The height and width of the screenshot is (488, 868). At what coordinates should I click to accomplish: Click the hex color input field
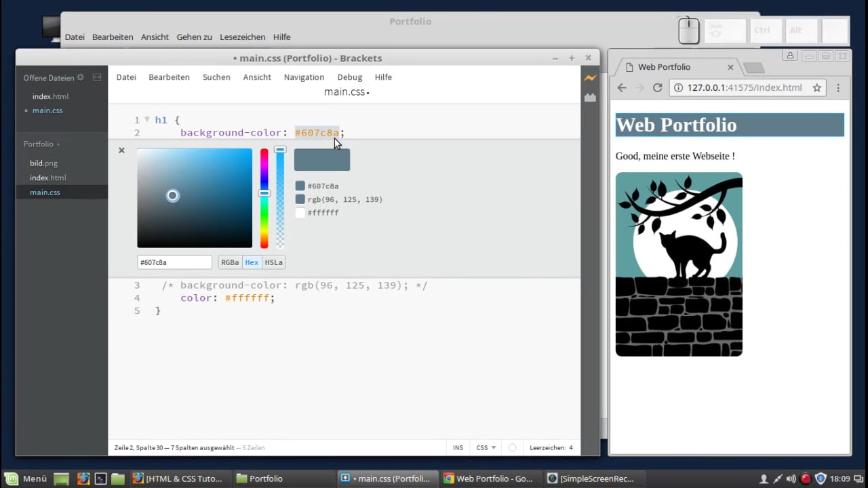pyautogui.click(x=174, y=262)
